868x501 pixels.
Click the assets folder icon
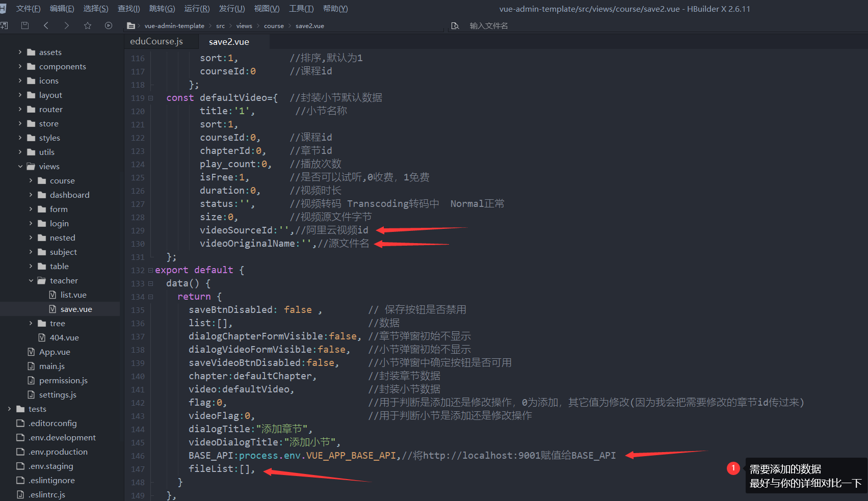(31, 52)
